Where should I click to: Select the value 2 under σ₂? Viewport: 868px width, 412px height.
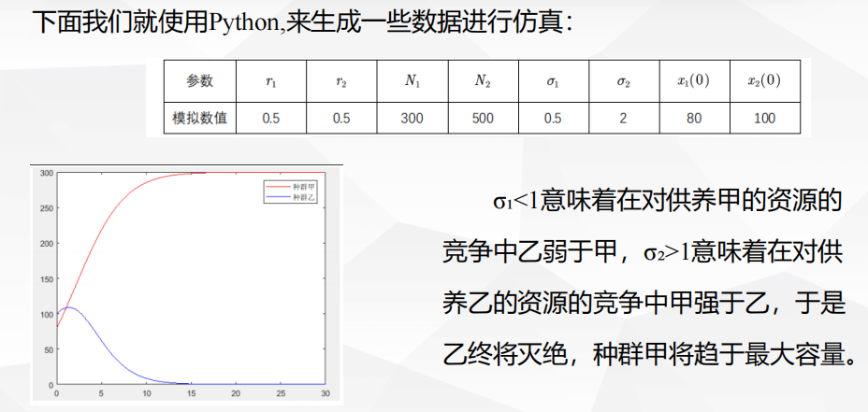tap(624, 118)
